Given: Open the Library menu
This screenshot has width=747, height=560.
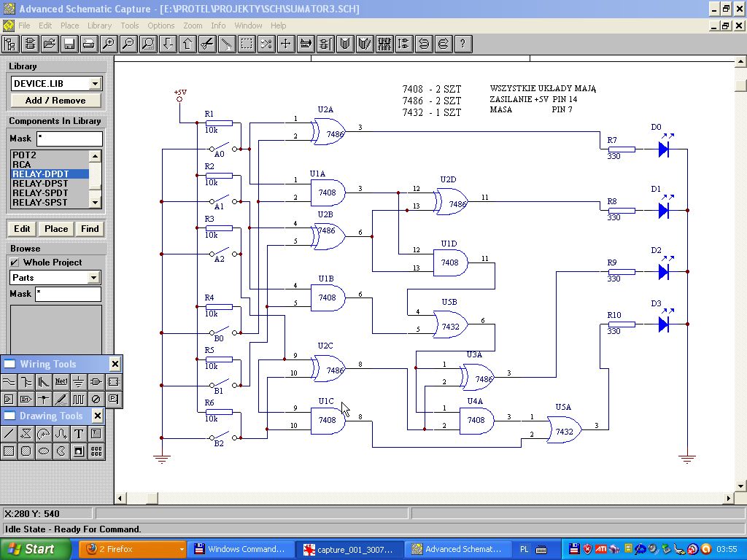Looking at the screenshot, I should (x=99, y=26).
